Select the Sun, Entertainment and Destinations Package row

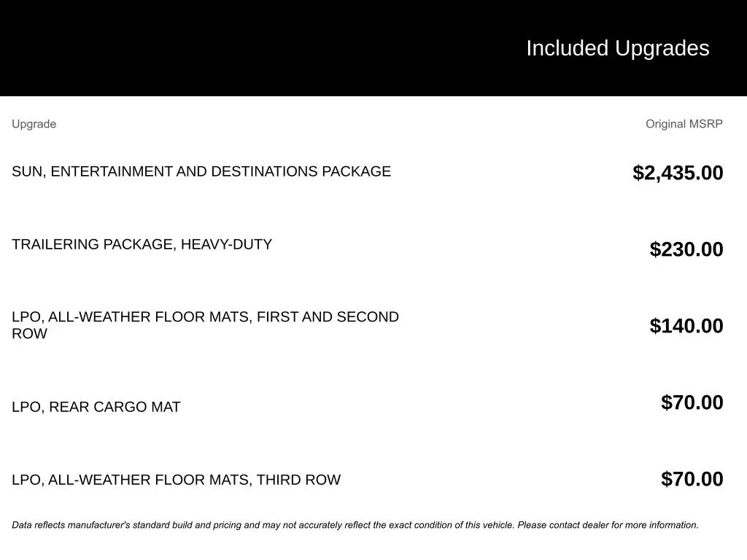pyautogui.click(x=201, y=171)
